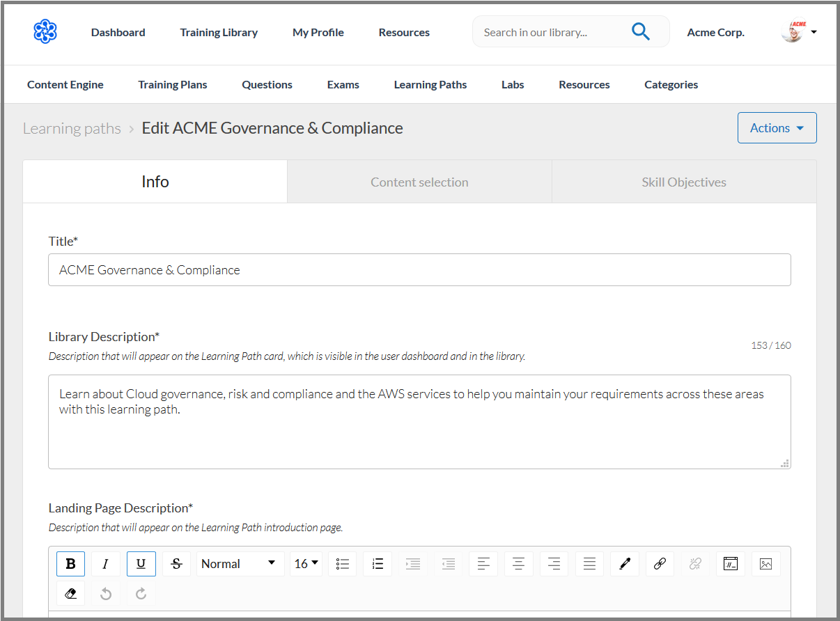Align text right

click(554, 564)
